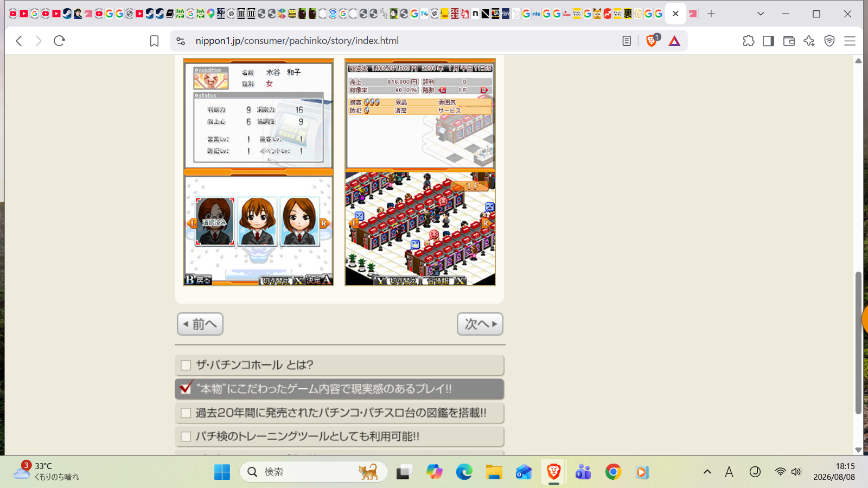Show hidden system tray icons
This screenshot has width=868, height=488.
[x=707, y=472]
